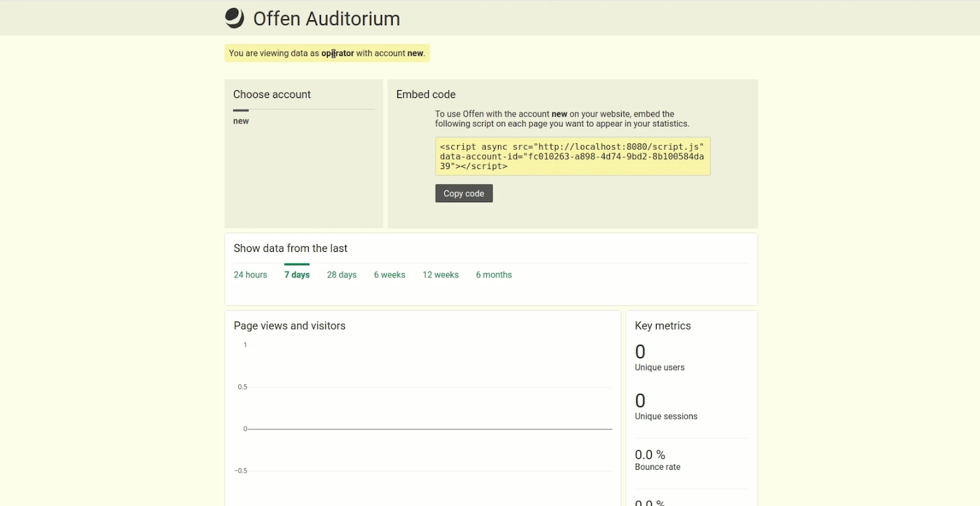Show data from the last 24 hours
The image size is (980, 506).
click(x=251, y=275)
